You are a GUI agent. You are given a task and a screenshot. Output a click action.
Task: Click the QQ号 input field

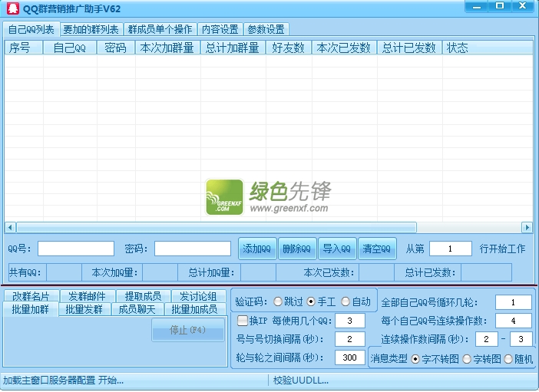point(76,249)
